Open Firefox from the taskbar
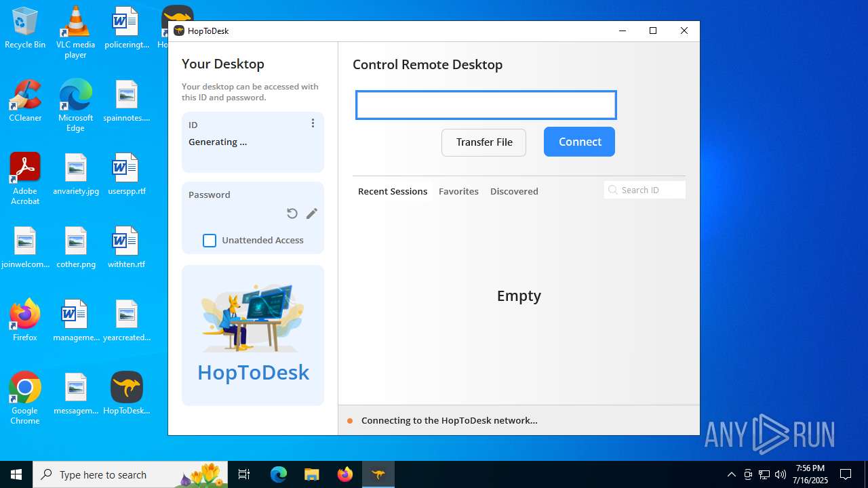Image resolution: width=868 pixels, height=488 pixels. (345, 474)
